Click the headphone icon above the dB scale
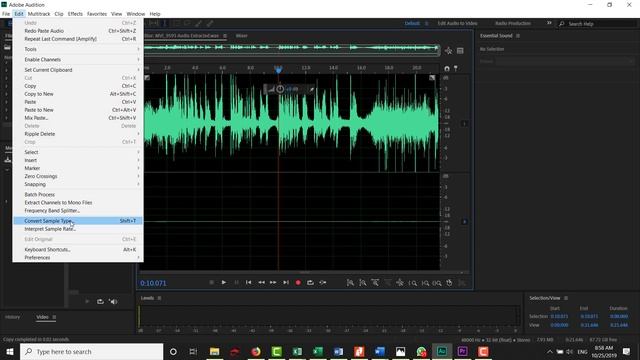Viewport: 640px width, 360px height. [447, 69]
